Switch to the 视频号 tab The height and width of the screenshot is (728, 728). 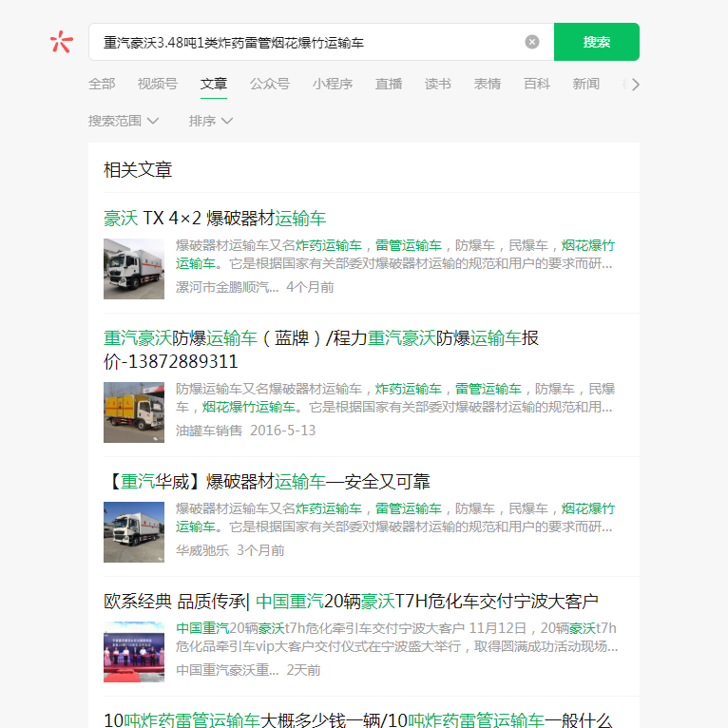click(x=158, y=84)
